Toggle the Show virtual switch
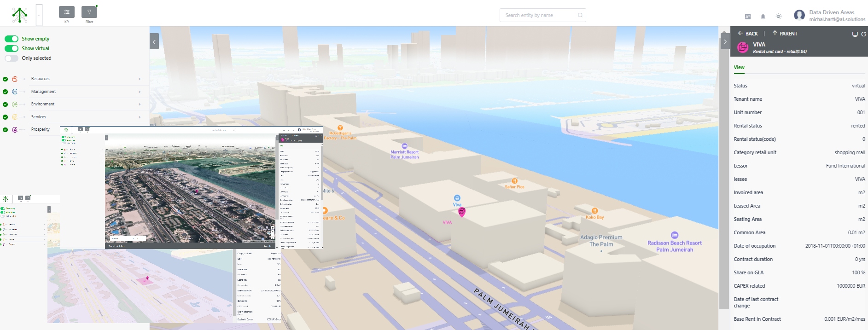The image size is (868, 330). 12,48
